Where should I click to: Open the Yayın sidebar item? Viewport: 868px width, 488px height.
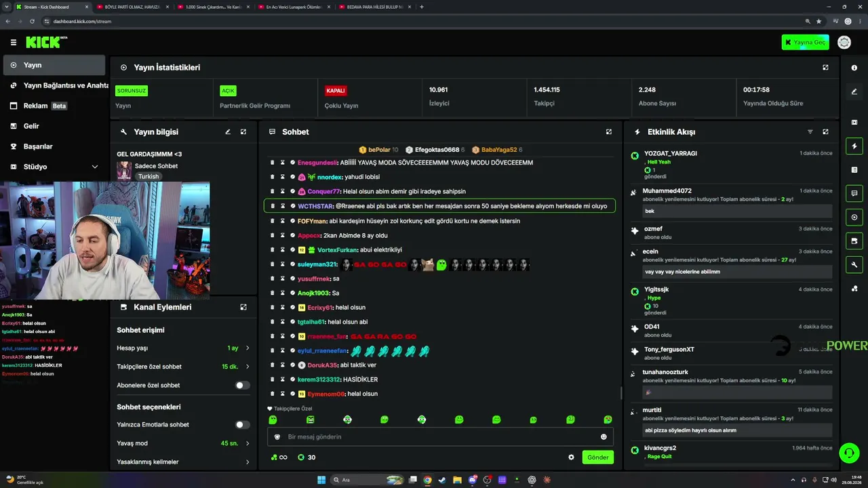[54, 65]
